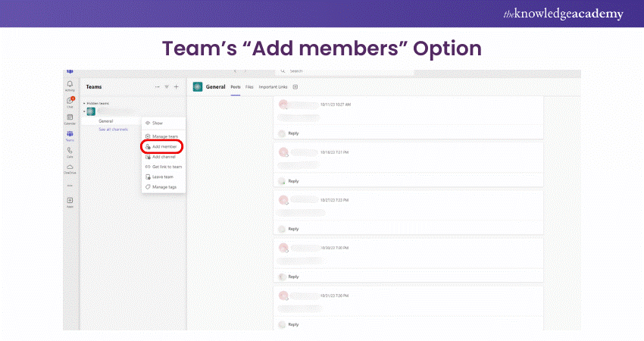Choose Add member from the context menu
Image resolution: width=644 pixels, height=341 pixels.
click(x=164, y=146)
